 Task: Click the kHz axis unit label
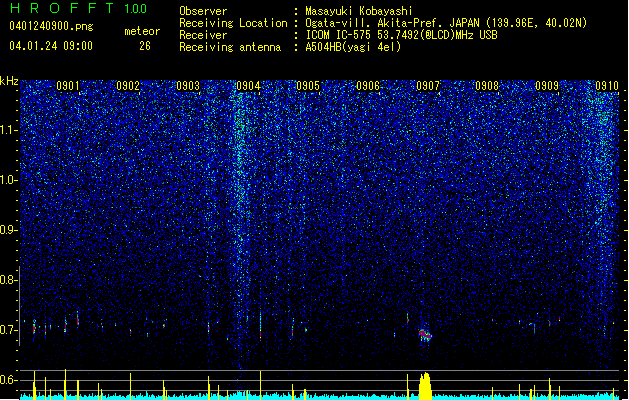(x=9, y=81)
